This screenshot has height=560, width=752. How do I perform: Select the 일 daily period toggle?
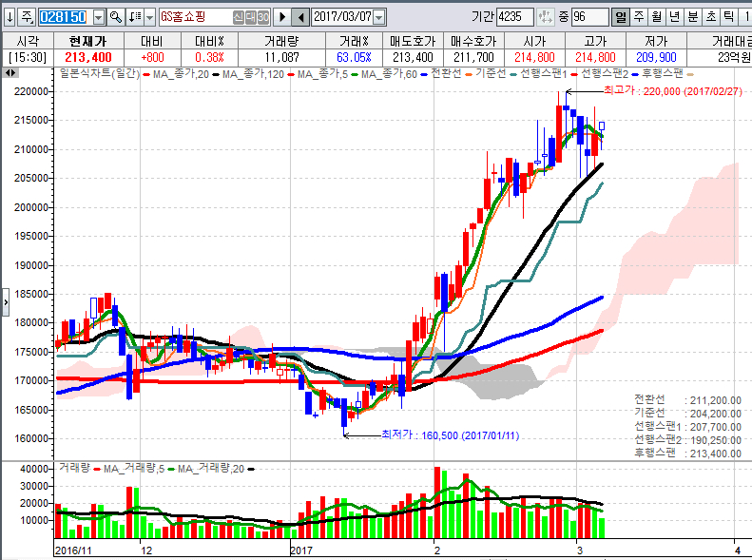(620, 17)
